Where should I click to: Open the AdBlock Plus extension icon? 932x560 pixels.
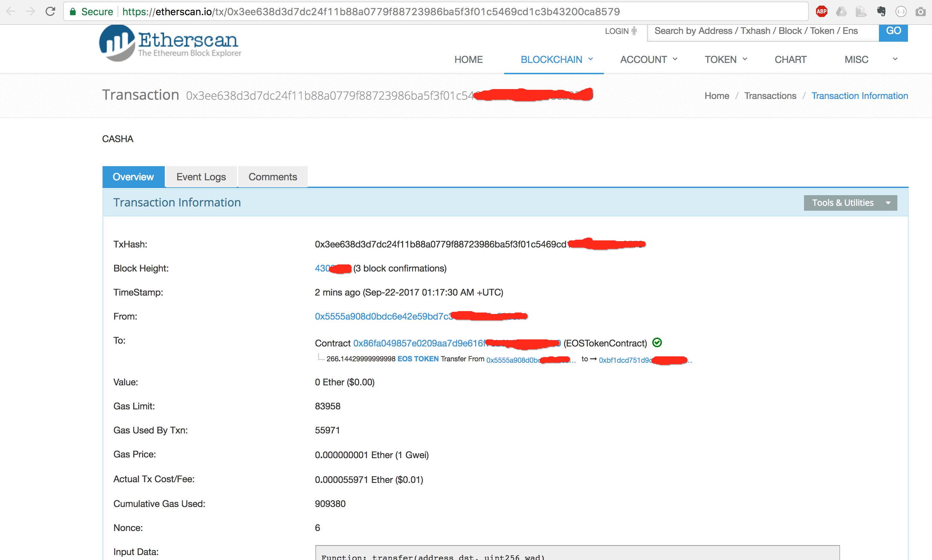point(821,12)
